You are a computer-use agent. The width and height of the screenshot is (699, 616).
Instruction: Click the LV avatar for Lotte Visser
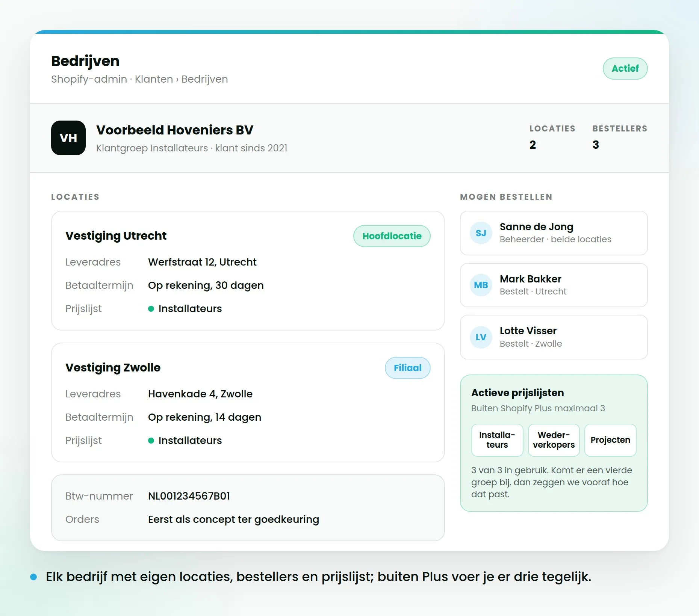pyautogui.click(x=481, y=337)
